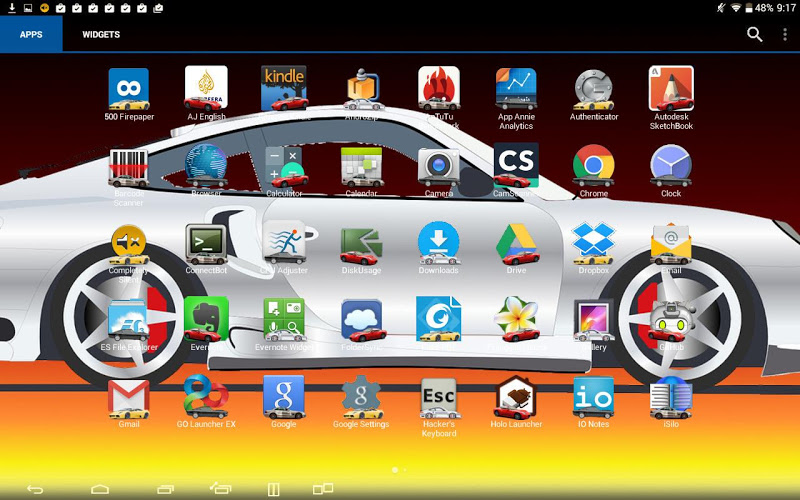Launch CPU Adjuster

[284, 243]
